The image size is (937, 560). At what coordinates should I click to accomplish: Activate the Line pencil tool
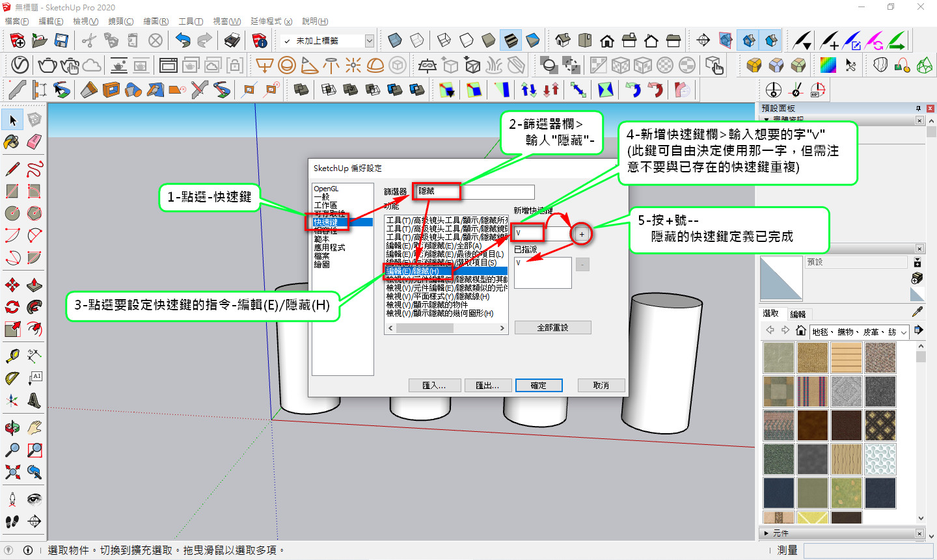point(12,170)
